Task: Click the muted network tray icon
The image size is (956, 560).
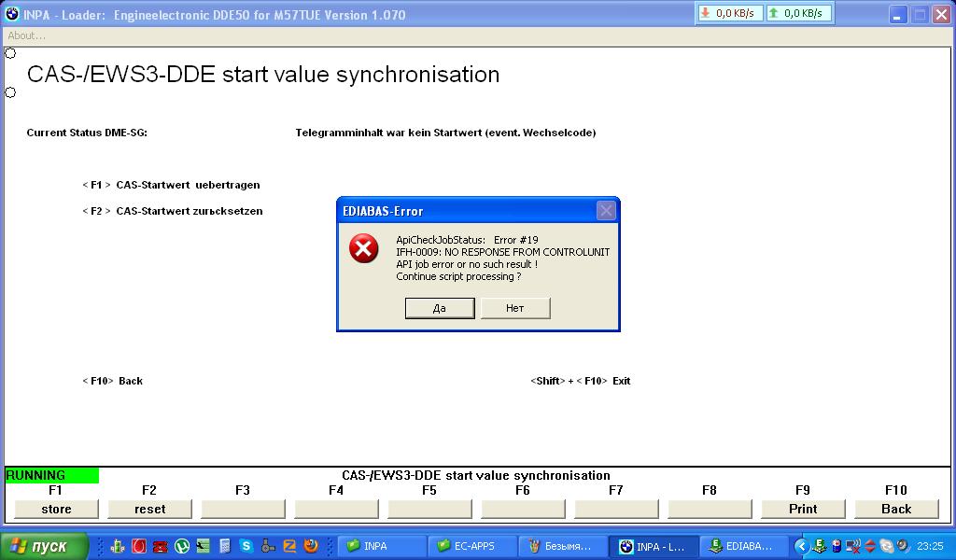Action: [x=853, y=546]
